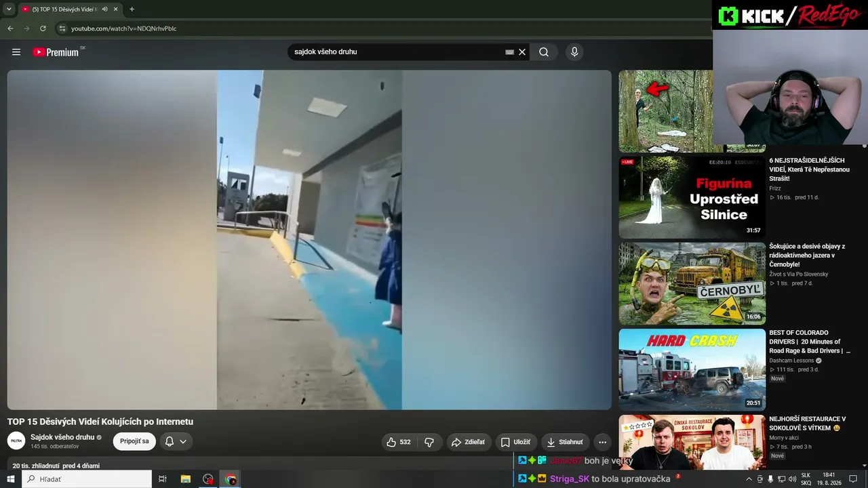Click the video player to pause
This screenshot has height=488, width=868.
pyautogui.click(x=309, y=240)
